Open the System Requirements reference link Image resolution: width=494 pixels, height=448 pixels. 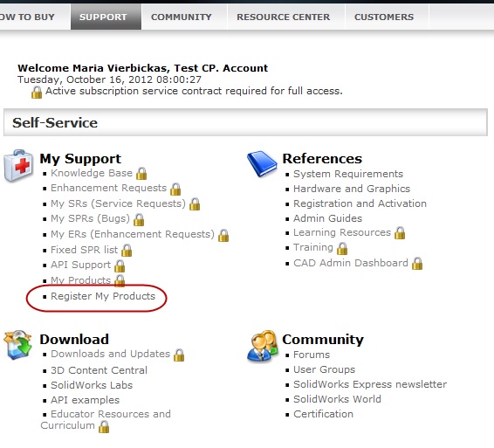coord(348,174)
